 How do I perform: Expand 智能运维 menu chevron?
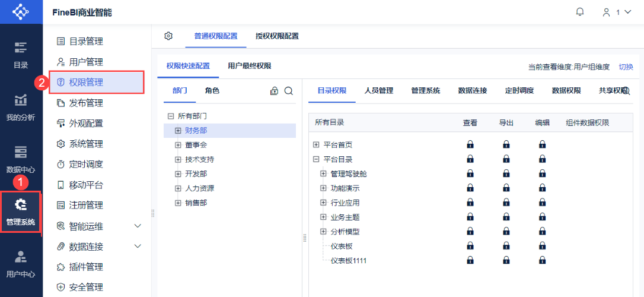pyautogui.click(x=138, y=226)
